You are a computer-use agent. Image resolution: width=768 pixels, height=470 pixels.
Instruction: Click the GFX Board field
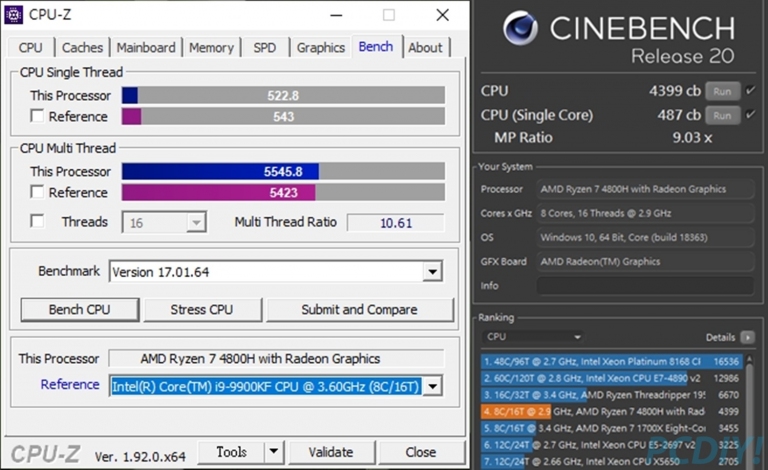645,261
